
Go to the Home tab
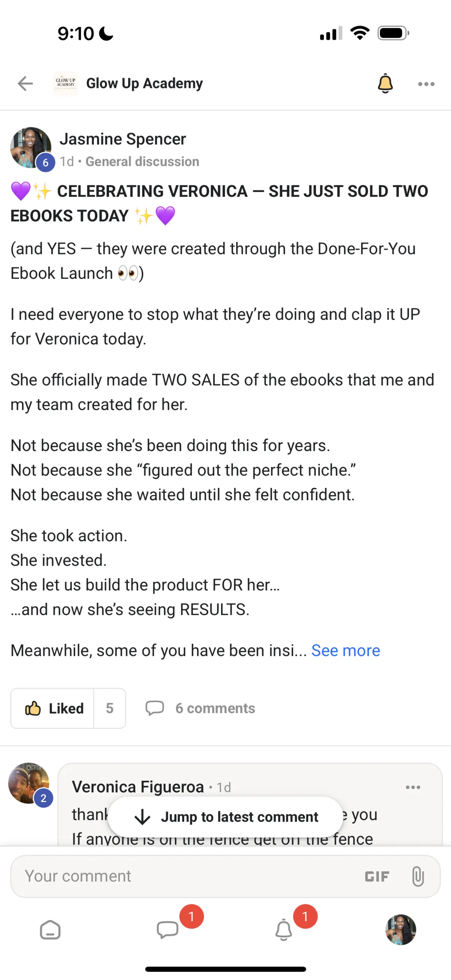click(50, 930)
